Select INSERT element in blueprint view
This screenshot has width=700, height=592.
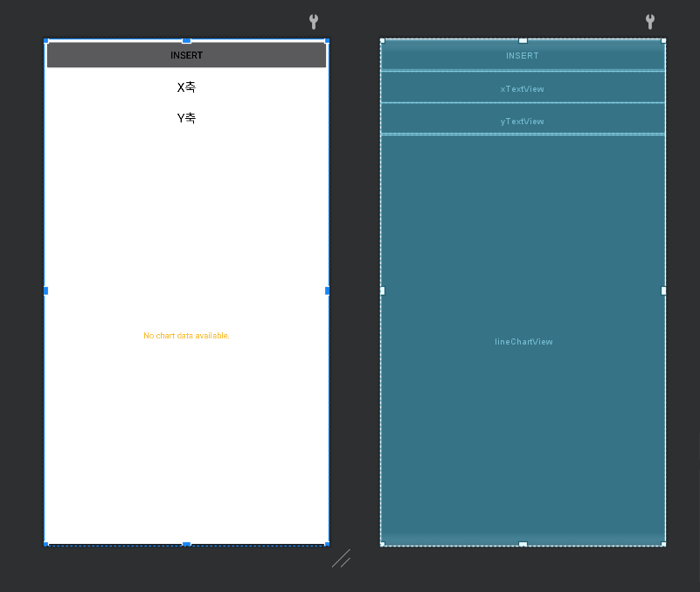tap(523, 55)
